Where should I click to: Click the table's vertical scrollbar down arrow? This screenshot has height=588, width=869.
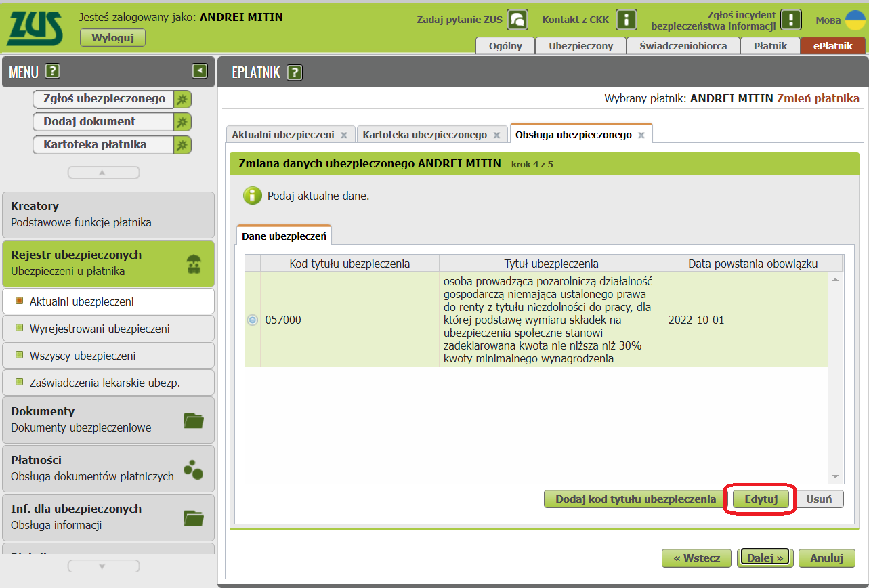tap(835, 477)
